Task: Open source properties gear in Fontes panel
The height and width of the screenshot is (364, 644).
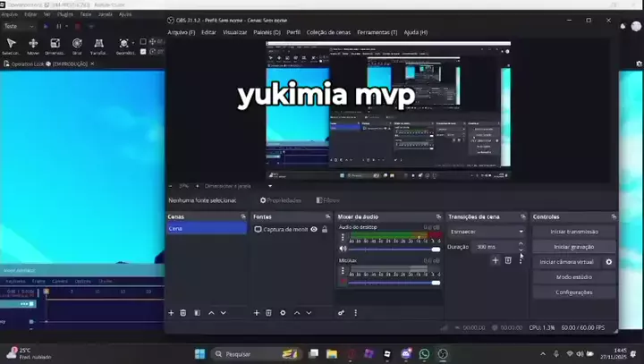Action: (x=283, y=313)
